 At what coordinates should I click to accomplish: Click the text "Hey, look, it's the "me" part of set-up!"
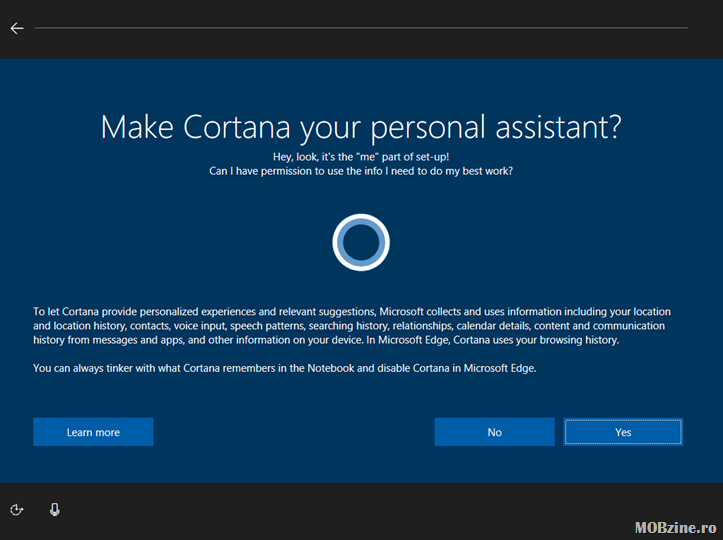361,157
